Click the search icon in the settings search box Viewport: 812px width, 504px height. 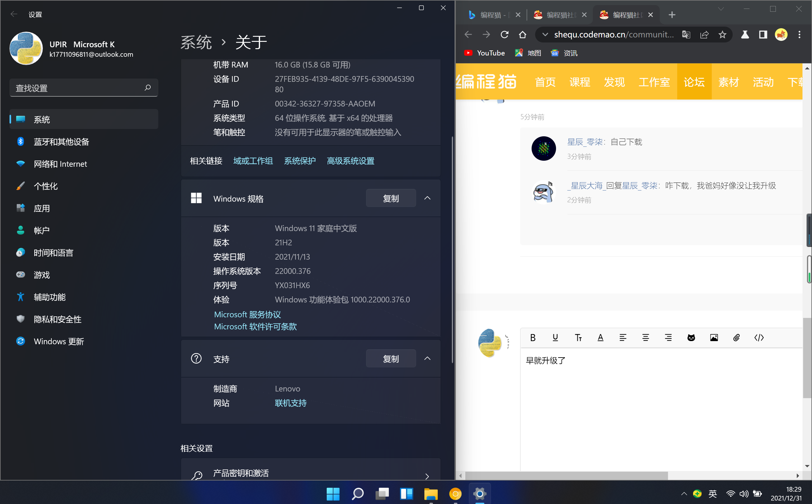pyautogui.click(x=148, y=88)
